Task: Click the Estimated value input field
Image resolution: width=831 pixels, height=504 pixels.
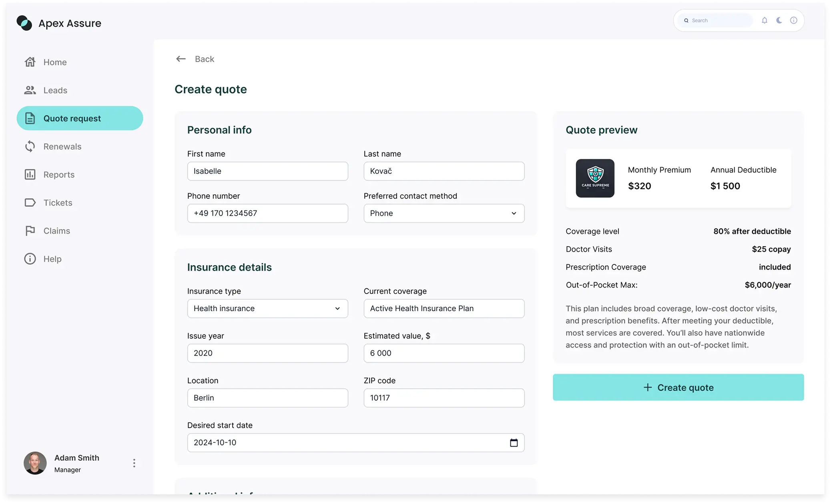Action: pos(444,353)
